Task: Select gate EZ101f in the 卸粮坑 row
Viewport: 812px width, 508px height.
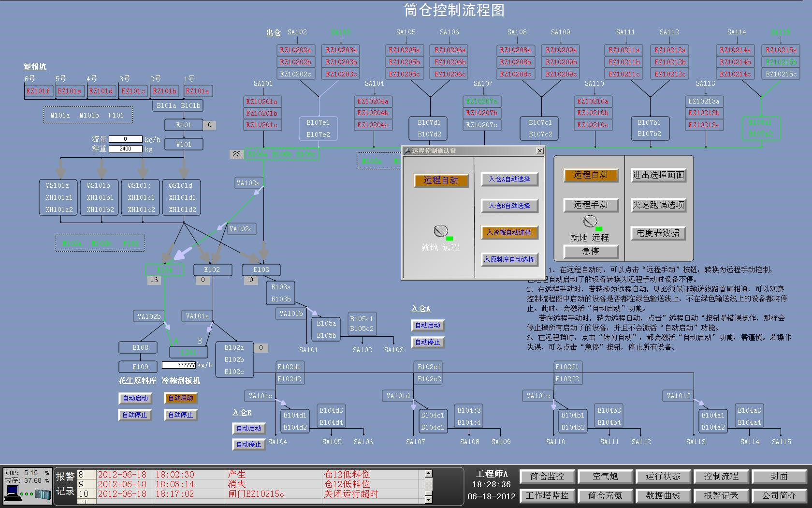Action: coord(38,91)
